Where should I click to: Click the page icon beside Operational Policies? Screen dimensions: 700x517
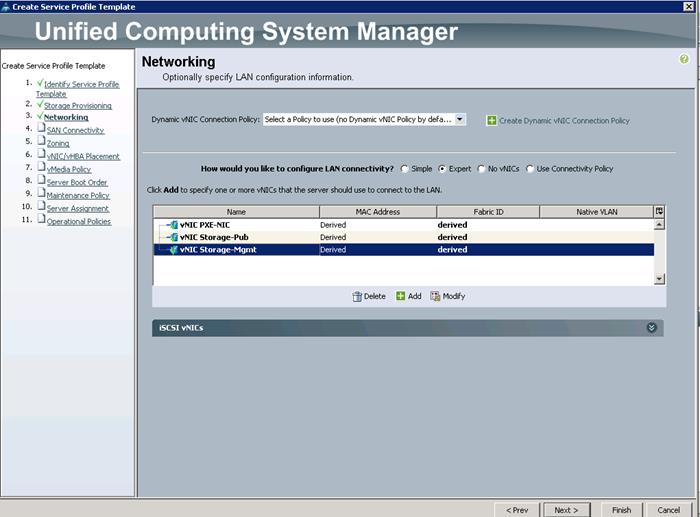tap(41, 219)
